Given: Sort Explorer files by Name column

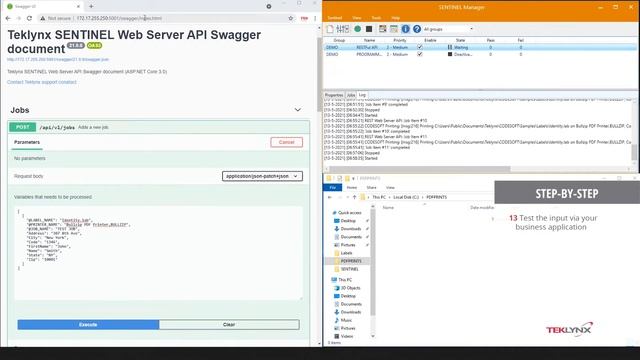Looking at the screenshot, I should (388, 208).
